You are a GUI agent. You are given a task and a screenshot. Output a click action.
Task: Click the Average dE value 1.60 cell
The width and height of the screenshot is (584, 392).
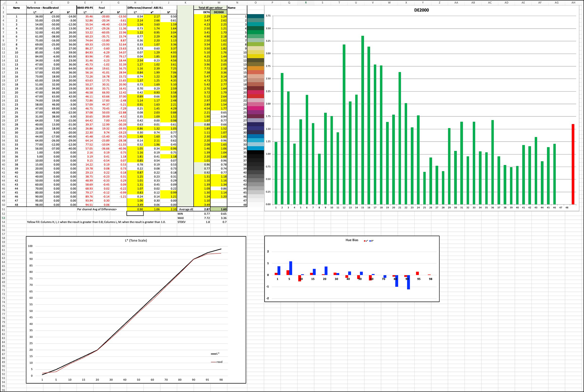click(x=219, y=209)
